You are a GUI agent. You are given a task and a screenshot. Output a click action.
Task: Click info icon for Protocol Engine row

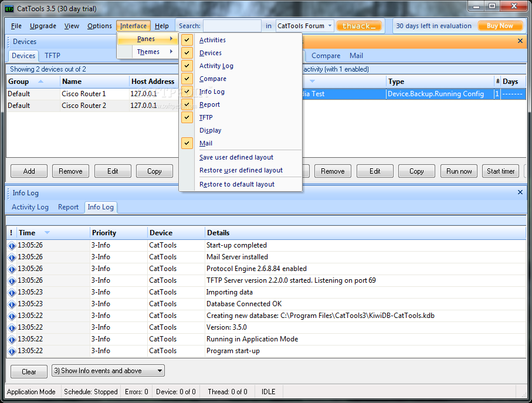12,269
